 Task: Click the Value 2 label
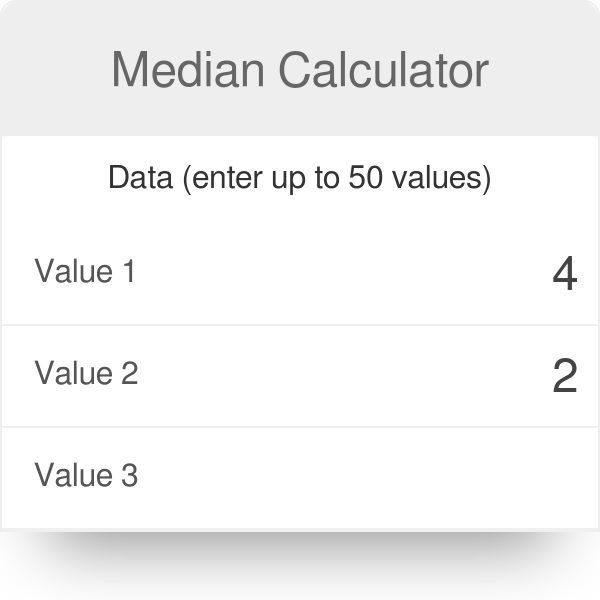(x=86, y=373)
